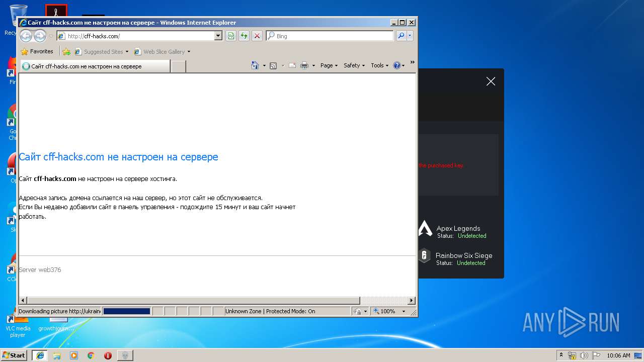Expand the address bar URL history dropdown

click(218, 36)
